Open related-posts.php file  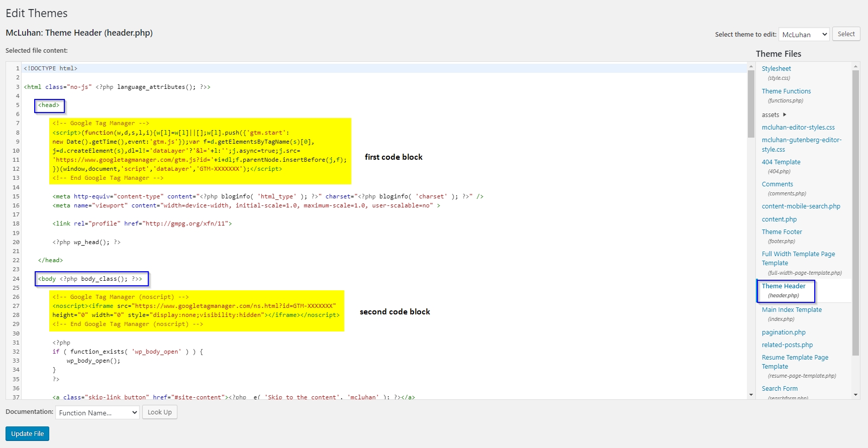787,345
